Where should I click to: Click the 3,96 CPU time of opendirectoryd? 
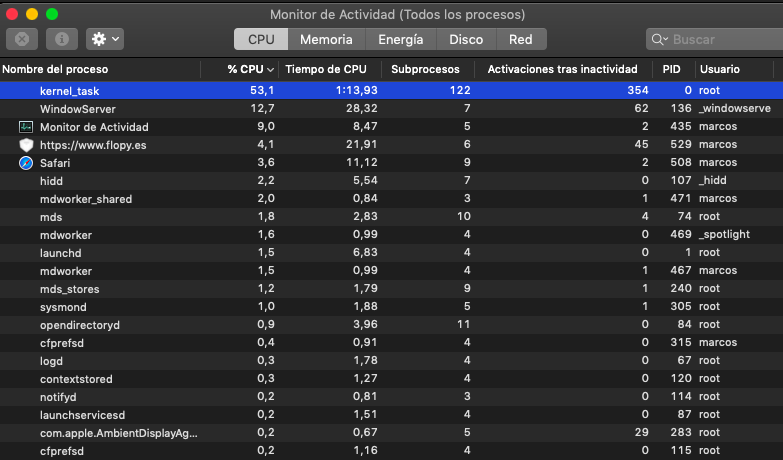[x=365, y=324]
